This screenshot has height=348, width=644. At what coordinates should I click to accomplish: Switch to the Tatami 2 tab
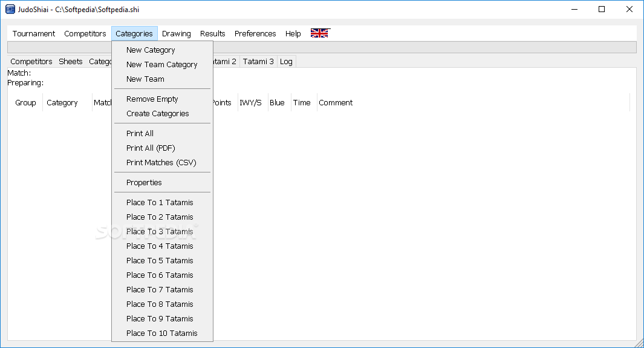click(226, 62)
